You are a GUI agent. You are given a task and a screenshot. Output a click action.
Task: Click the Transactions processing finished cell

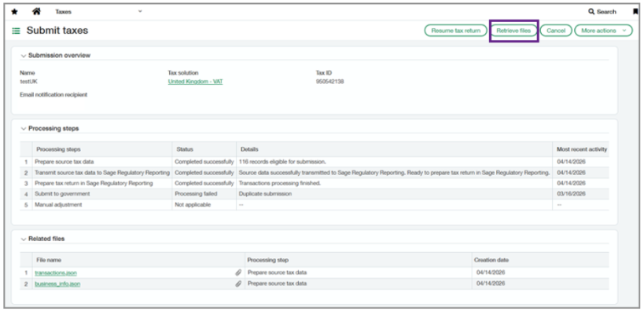pyautogui.click(x=394, y=183)
